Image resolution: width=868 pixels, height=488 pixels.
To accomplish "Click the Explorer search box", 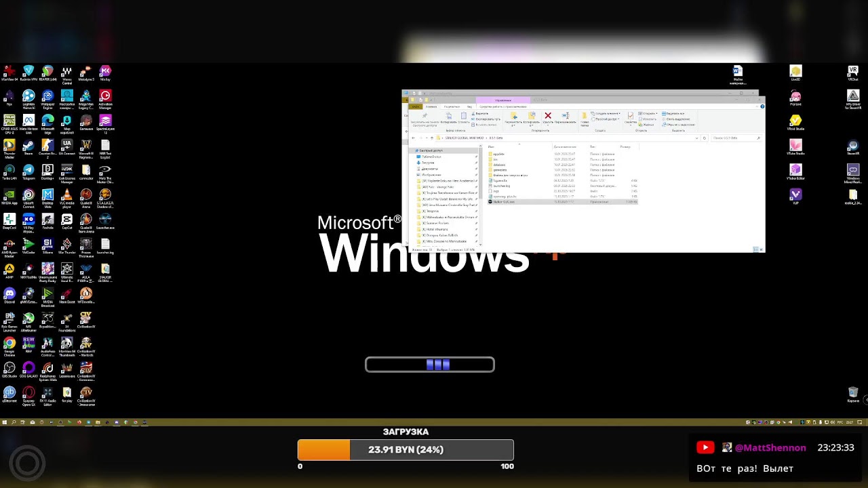I will pyautogui.click(x=735, y=138).
